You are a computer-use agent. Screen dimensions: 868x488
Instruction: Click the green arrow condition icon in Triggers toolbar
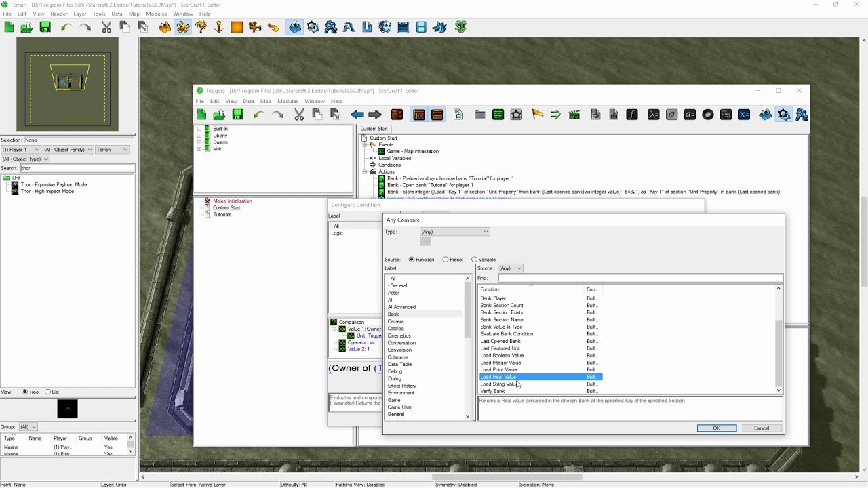(556, 115)
